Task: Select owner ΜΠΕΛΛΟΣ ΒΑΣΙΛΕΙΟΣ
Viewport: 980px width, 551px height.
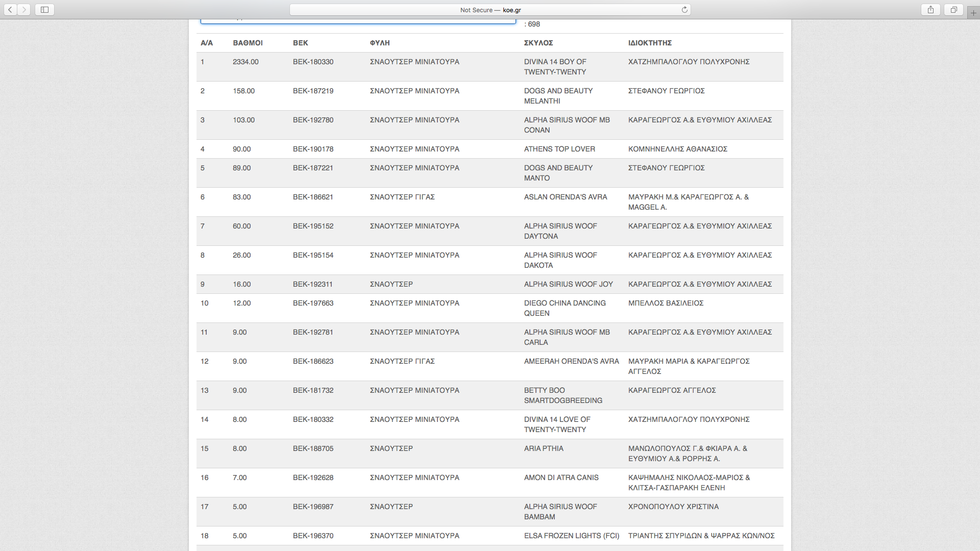Action: click(666, 303)
